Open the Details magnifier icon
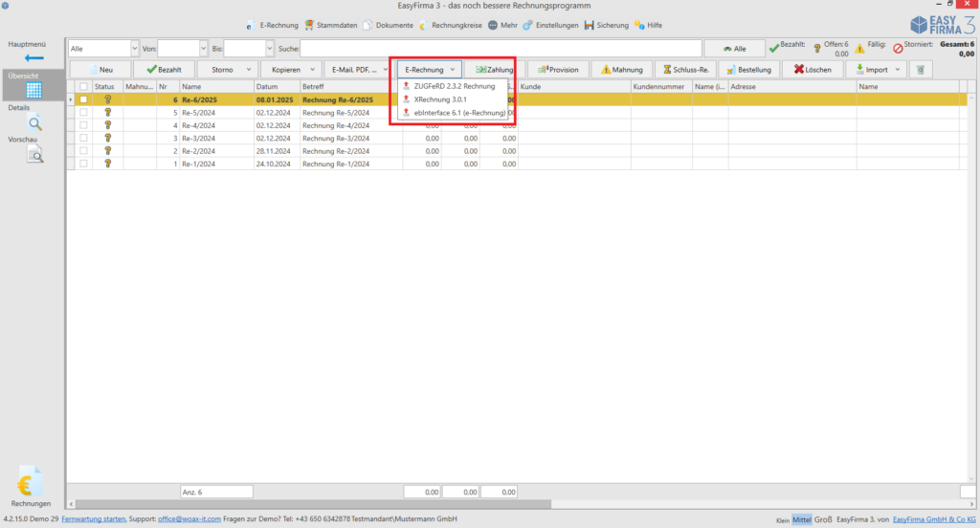This screenshot has height=528, width=980. pos(35,123)
